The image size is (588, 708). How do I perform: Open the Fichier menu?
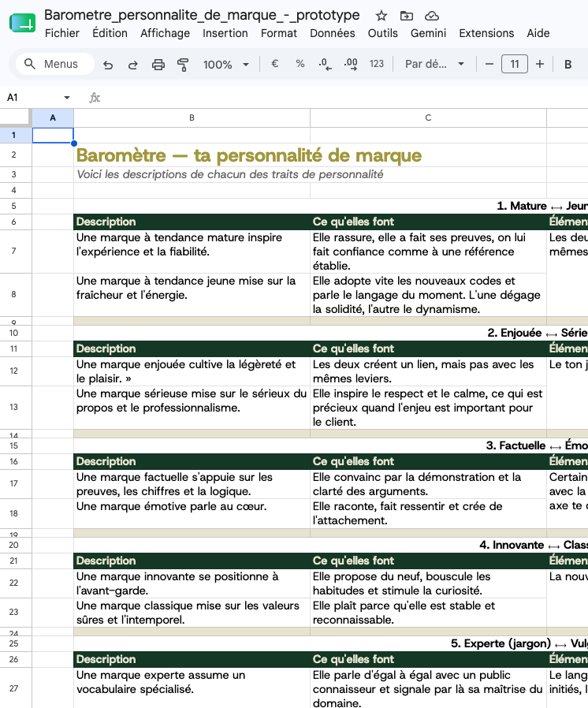pyautogui.click(x=62, y=33)
